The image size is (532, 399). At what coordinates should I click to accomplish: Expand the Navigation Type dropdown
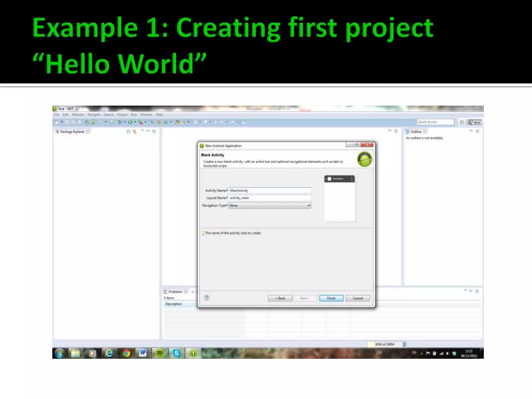click(309, 205)
